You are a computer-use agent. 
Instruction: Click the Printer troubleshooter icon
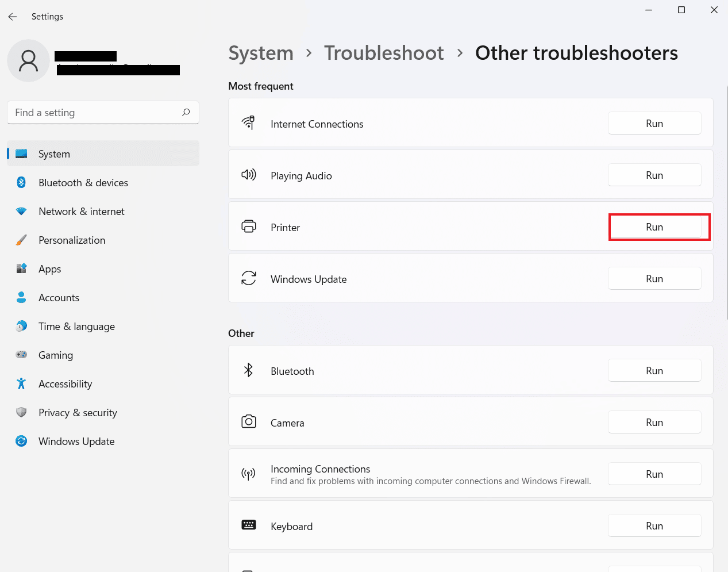pos(249,227)
